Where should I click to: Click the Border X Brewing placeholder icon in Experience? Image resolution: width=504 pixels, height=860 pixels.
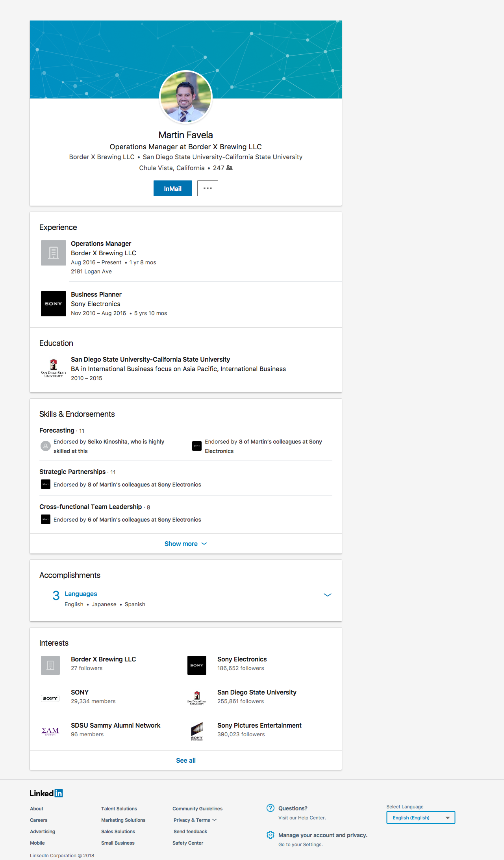(54, 253)
